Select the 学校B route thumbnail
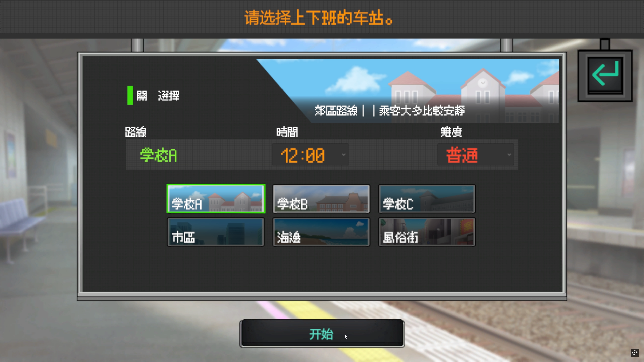This screenshot has width=644, height=362. coord(321,199)
